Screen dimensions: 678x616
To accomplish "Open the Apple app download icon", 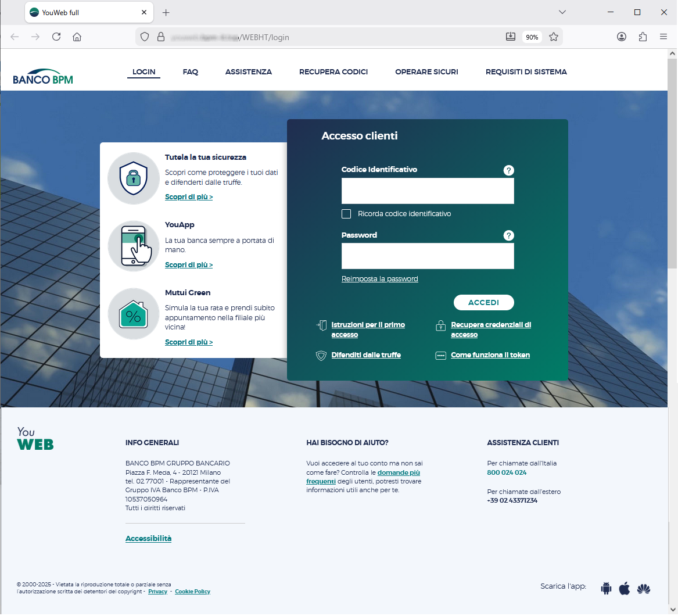I will tap(625, 588).
